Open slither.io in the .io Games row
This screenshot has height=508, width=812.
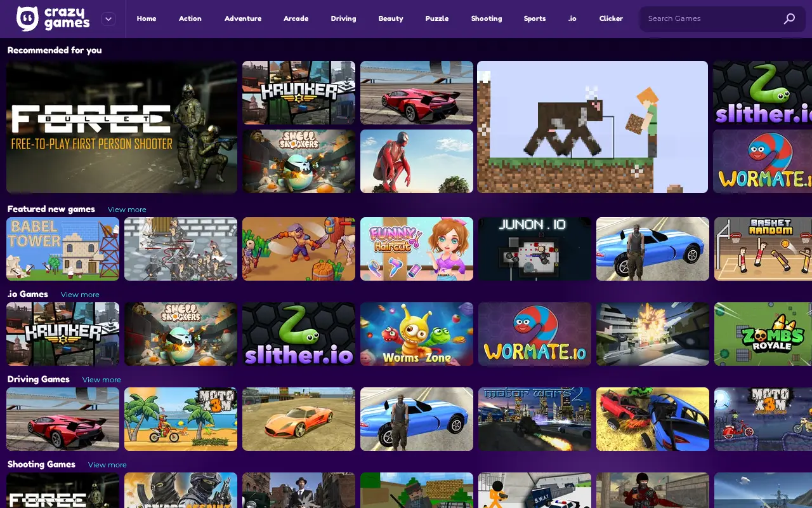point(299,334)
